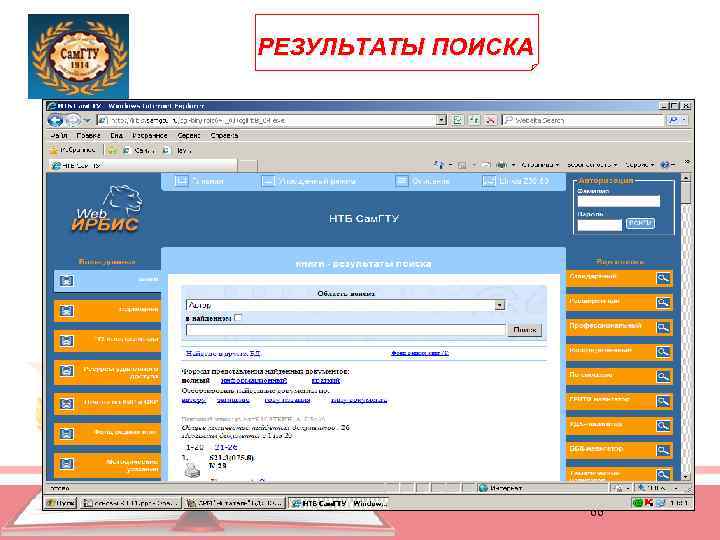Screen dimensions: 720x540
Task: Open the Описание top tab
Action: pos(422,181)
